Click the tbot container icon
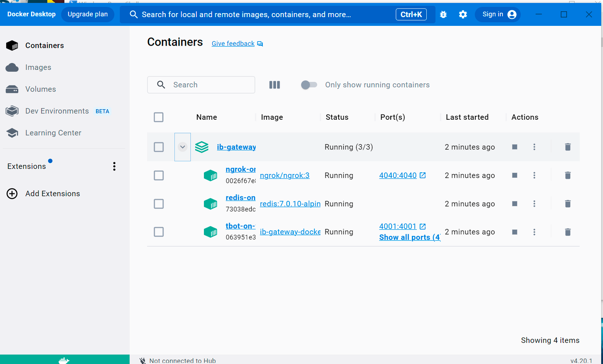 point(211,232)
